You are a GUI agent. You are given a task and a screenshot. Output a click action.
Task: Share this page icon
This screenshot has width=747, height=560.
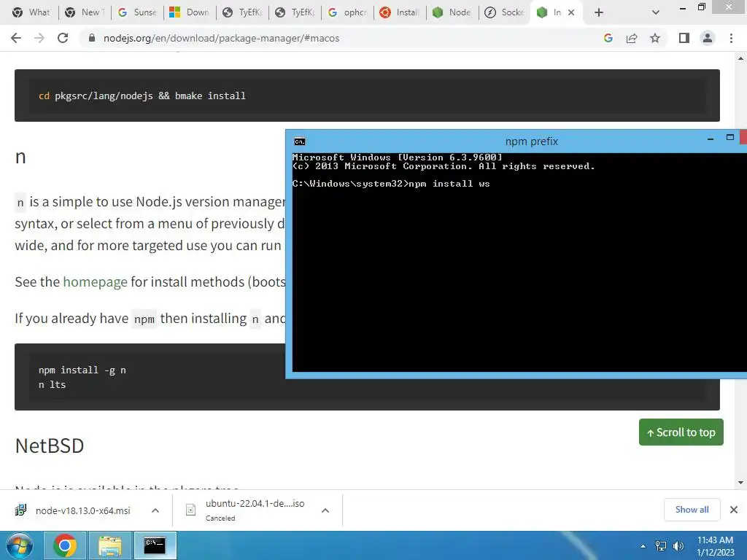coord(632,38)
